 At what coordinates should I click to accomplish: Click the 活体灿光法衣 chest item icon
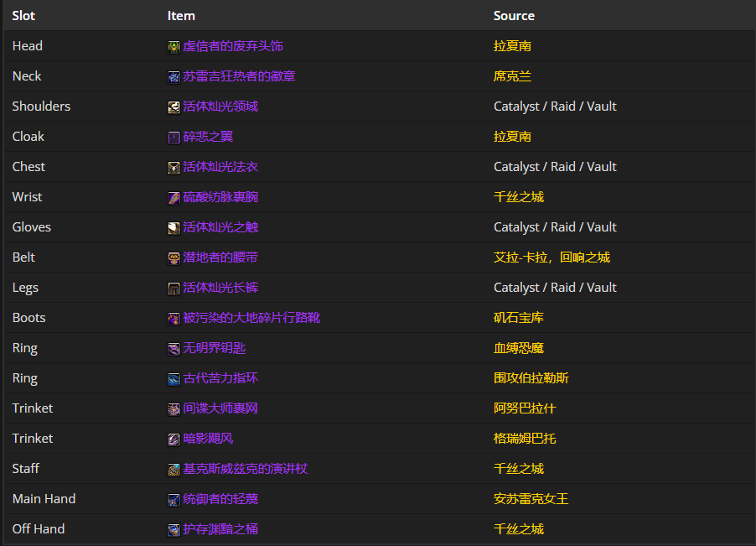[x=173, y=167]
